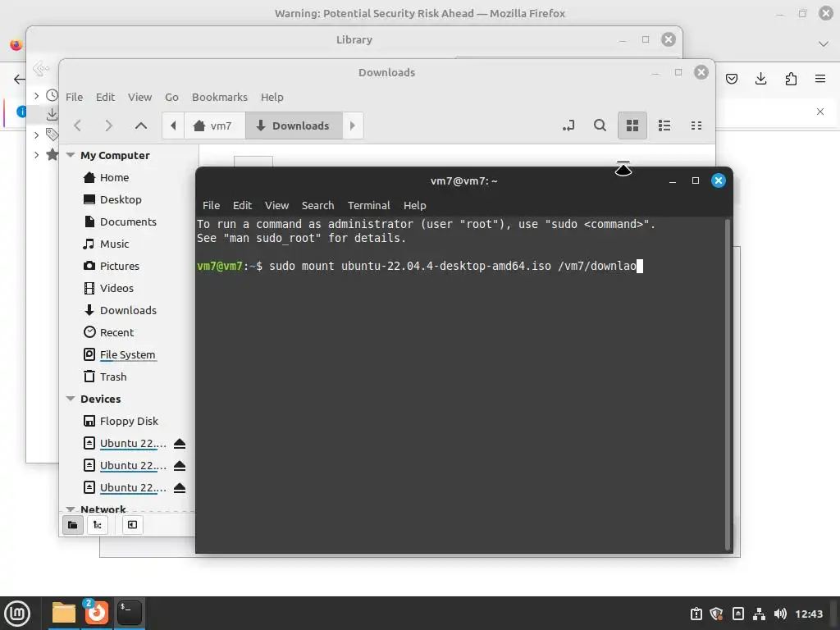This screenshot has height=630, width=840.
Task: Select Home in sidebar
Action: pos(113,177)
